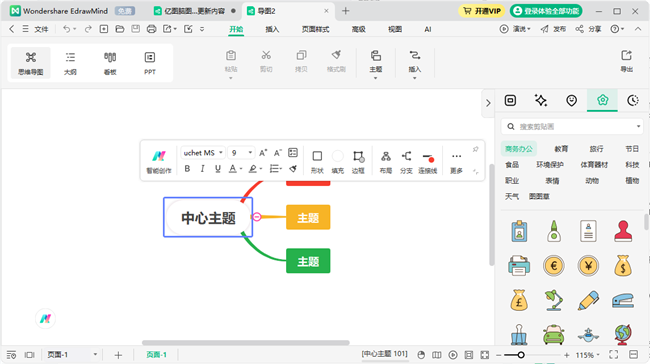Adjust the zoom slider handle

[521, 355]
